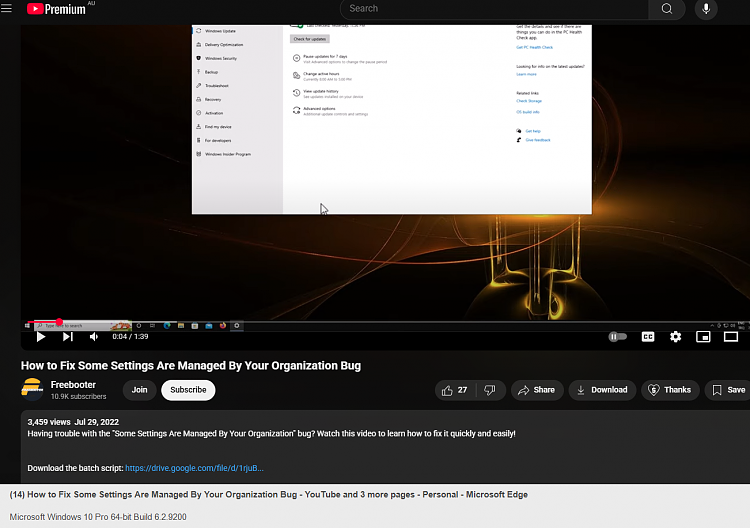Start voice search with microphone icon
Viewport: 750px width, 528px height.
(x=706, y=9)
